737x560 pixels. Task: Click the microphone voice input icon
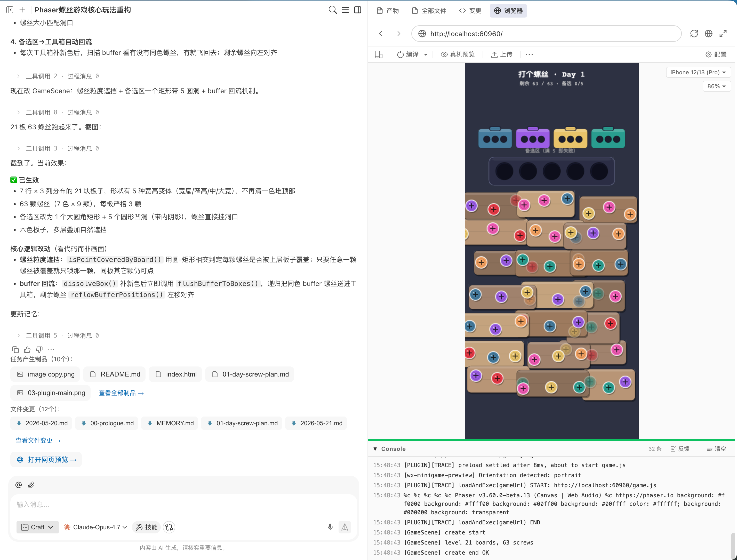[330, 527]
